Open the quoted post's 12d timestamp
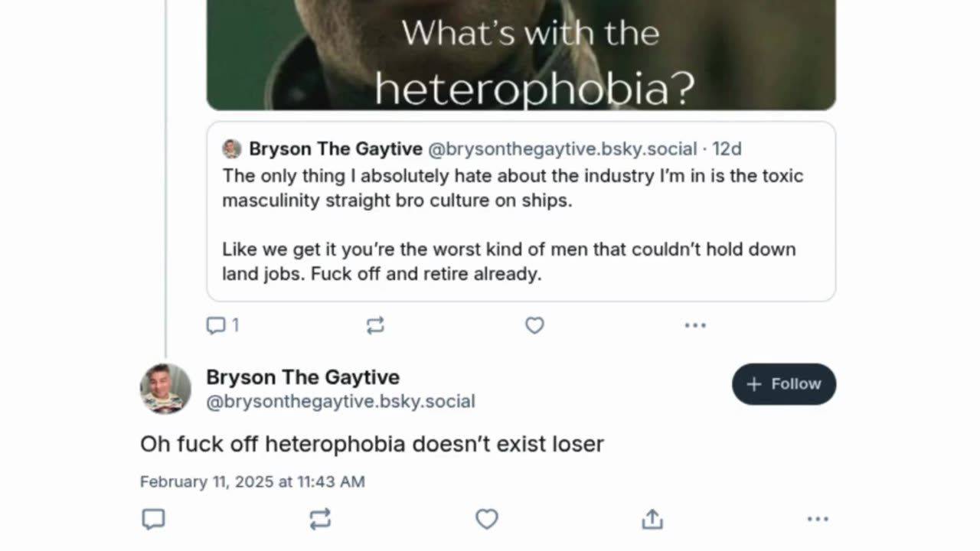This screenshot has width=980, height=551. [x=727, y=148]
